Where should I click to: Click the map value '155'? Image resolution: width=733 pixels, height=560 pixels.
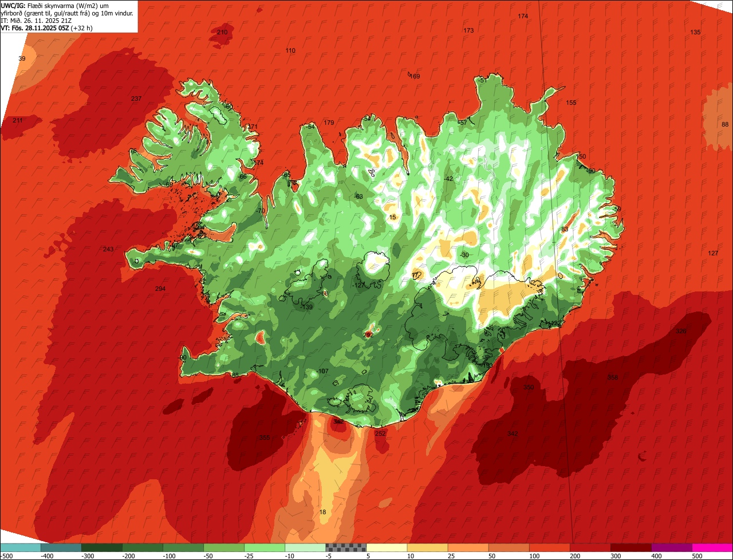pyautogui.click(x=571, y=102)
